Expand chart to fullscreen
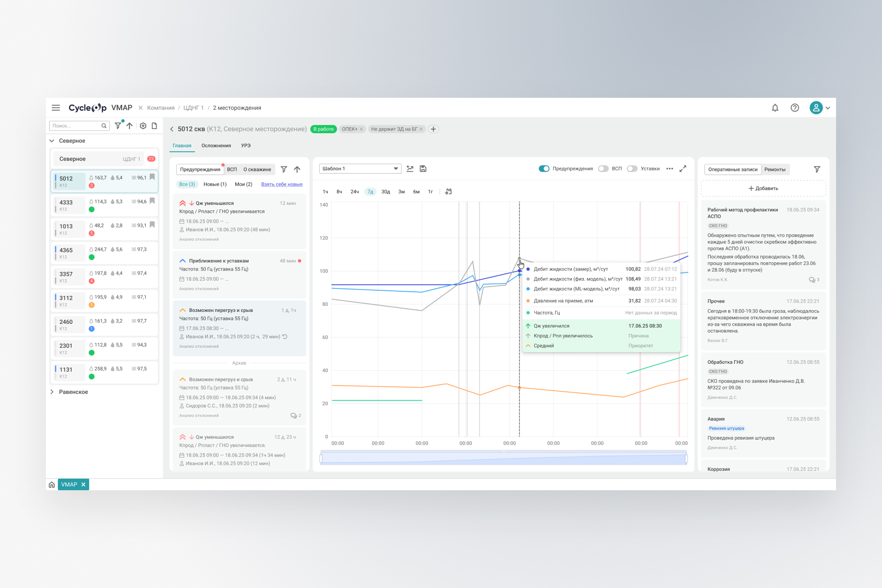The width and height of the screenshot is (882, 588). pyautogui.click(x=683, y=169)
